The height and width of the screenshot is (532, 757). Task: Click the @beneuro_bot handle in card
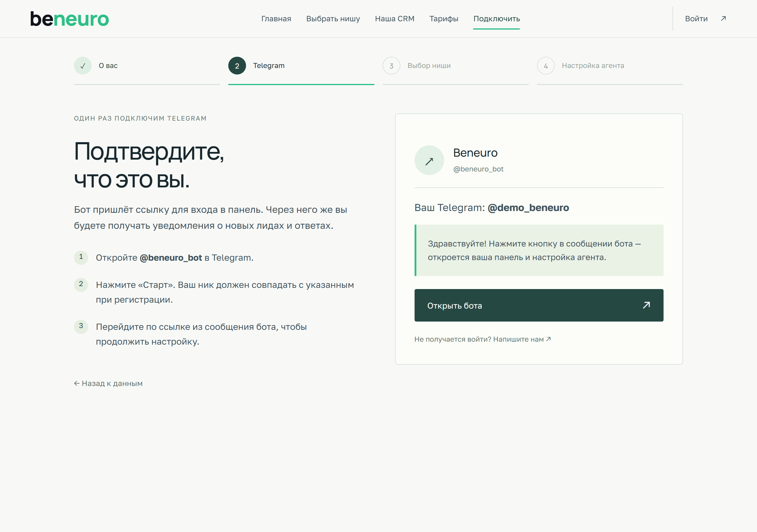click(478, 169)
